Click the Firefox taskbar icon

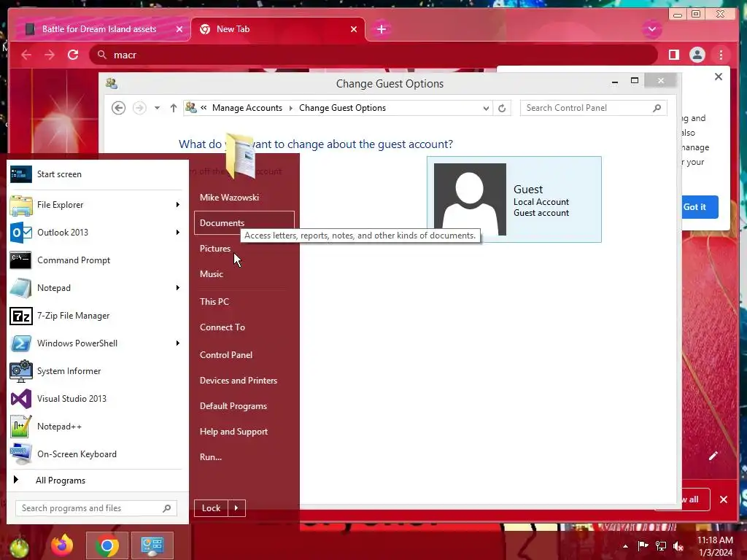click(62, 545)
